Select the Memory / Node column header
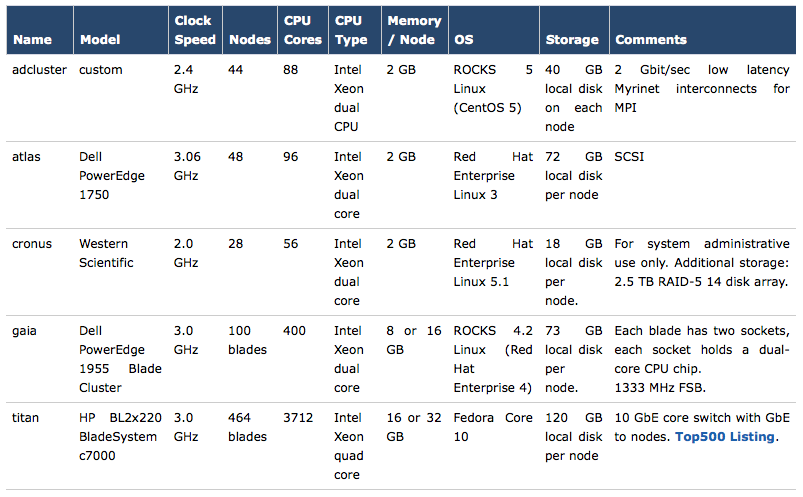Viewport: 803px width, 497px height. pos(414,30)
